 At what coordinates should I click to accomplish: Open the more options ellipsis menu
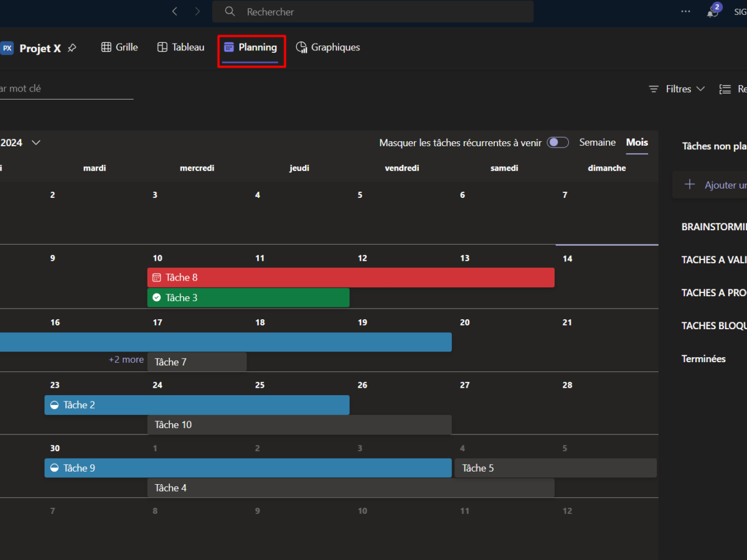685,11
